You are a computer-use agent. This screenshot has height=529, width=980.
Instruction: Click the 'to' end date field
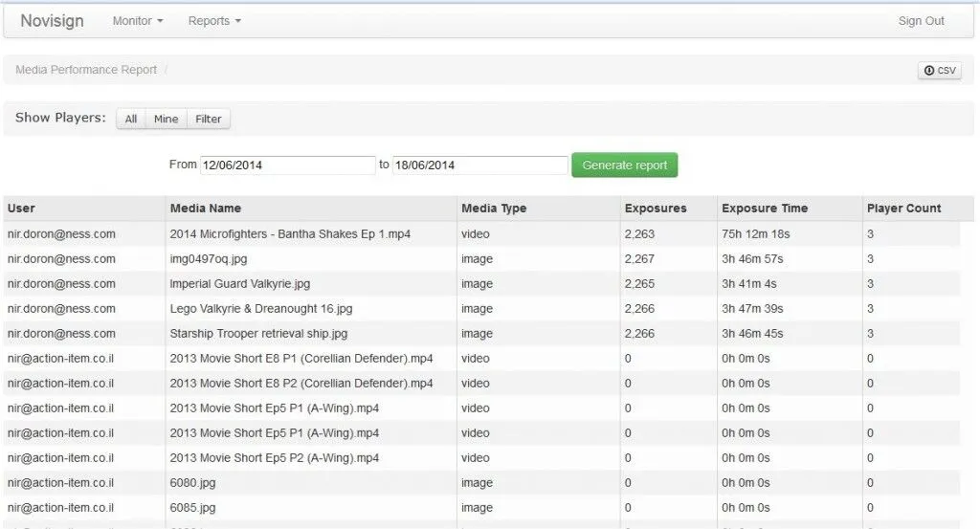[480, 165]
